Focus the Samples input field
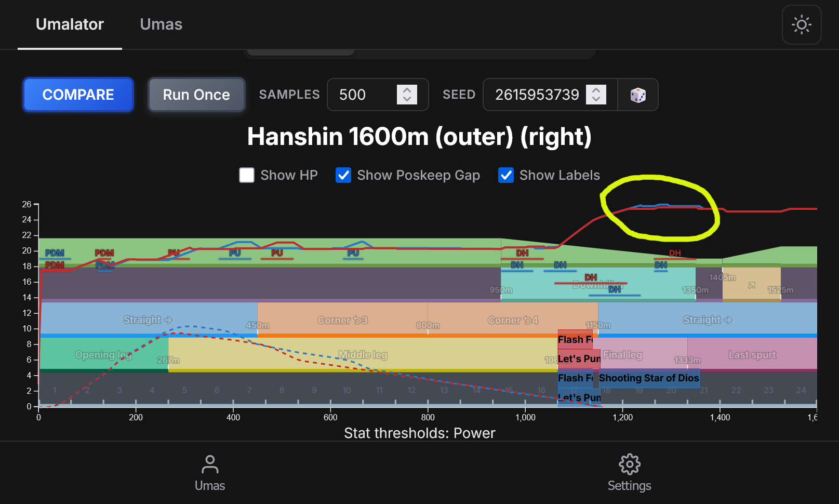The height and width of the screenshot is (504, 839). tap(378, 95)
